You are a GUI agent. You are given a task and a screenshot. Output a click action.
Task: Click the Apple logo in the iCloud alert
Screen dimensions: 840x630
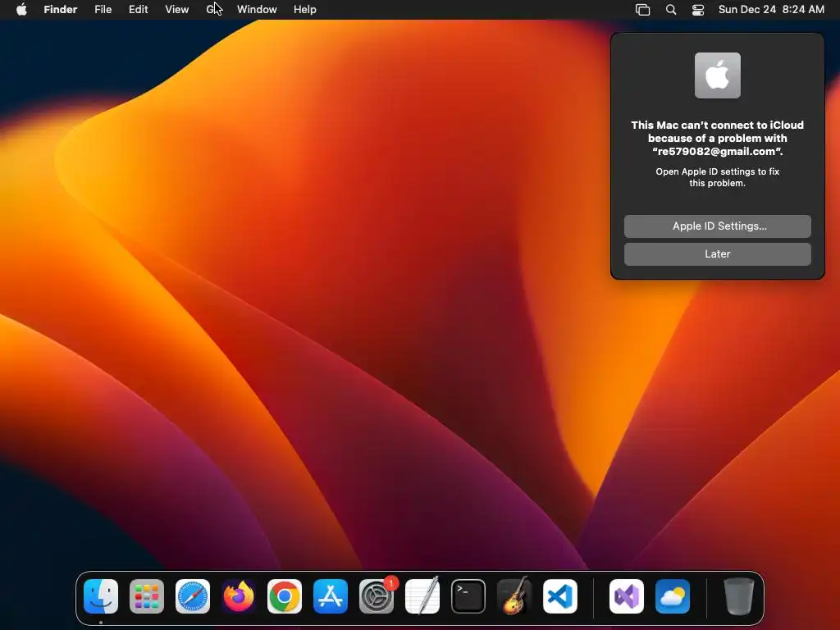pyautogui.click(x=717, y=75)
